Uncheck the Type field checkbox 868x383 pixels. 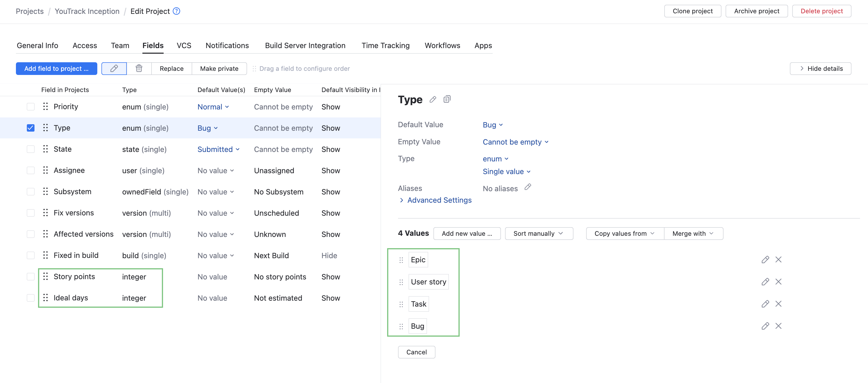31,128
